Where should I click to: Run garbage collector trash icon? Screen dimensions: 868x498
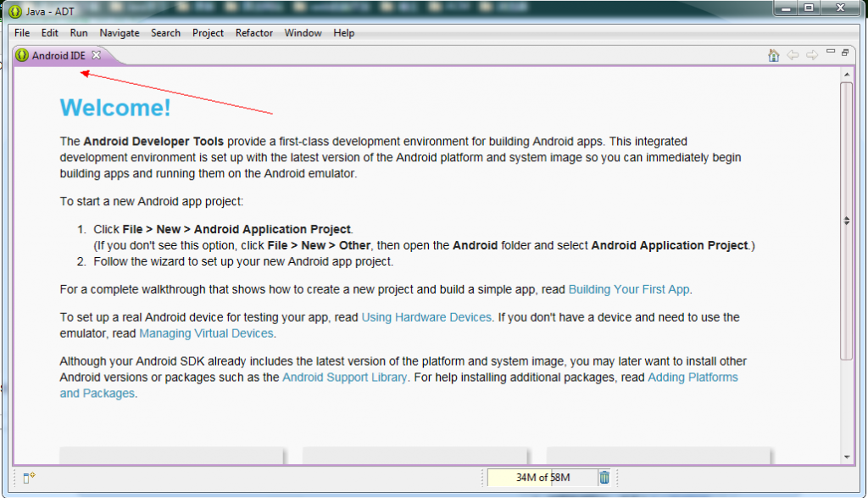(x=604, y=477)
